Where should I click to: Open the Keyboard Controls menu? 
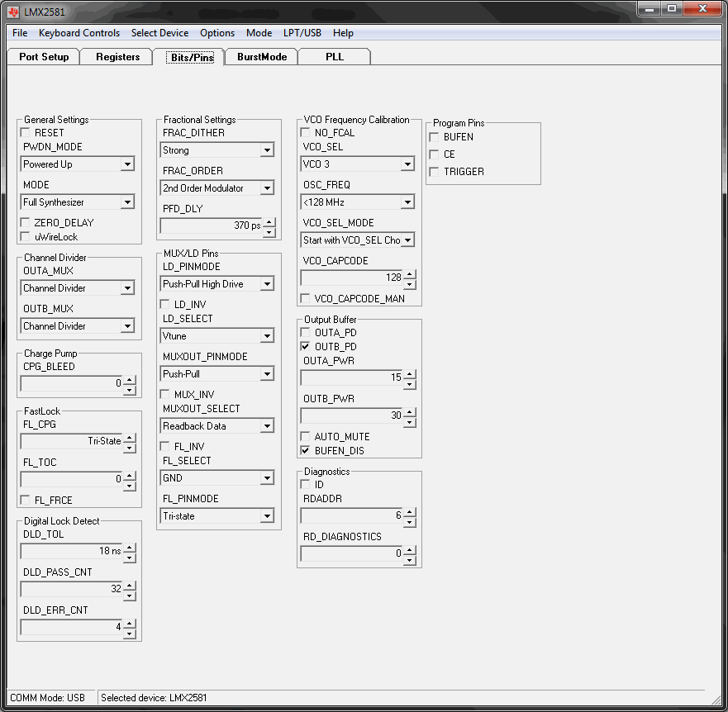[x=79, y=33]
